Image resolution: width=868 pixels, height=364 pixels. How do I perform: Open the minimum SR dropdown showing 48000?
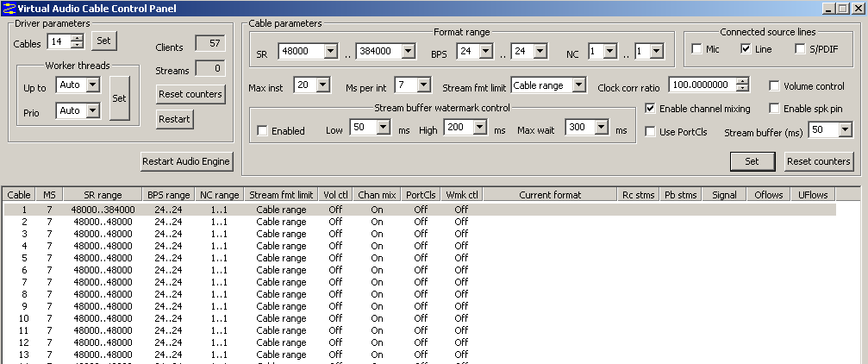click(330, 52)
